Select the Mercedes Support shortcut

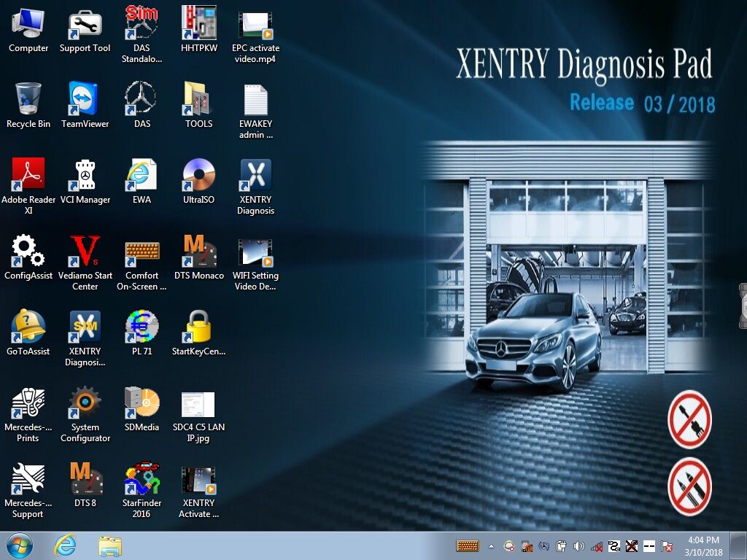click(28, 489)
